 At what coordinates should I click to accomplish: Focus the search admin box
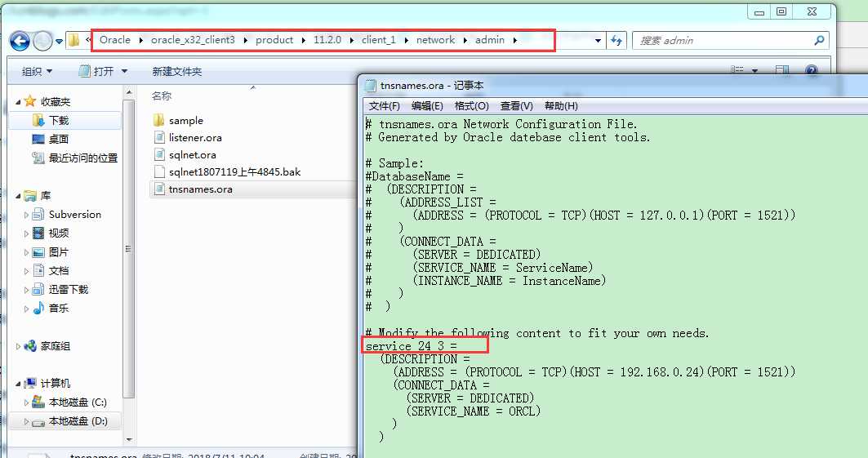(x=731, y=40)
